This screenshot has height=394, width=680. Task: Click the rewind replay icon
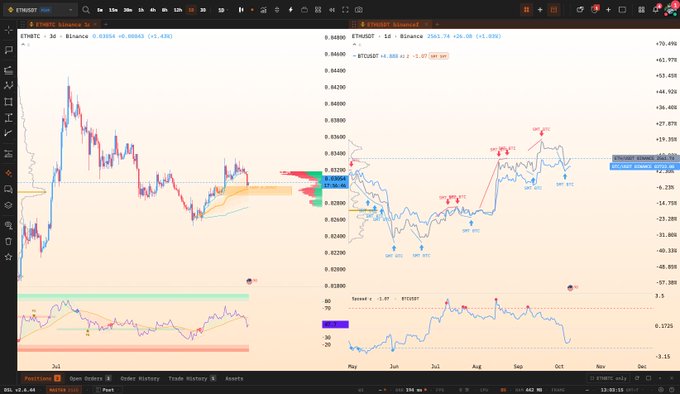tap(332, 10)
